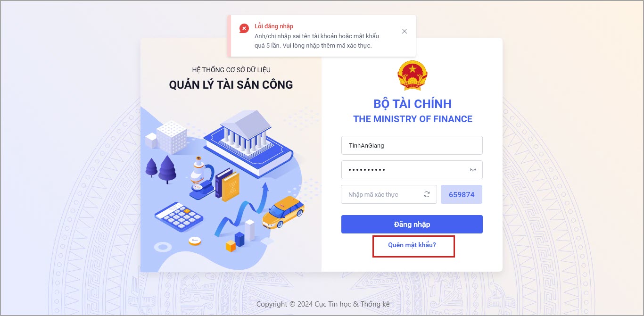Click the 659874 captcha code box
This screenshot has width=644, height=316.
click(x=462, y=194)
